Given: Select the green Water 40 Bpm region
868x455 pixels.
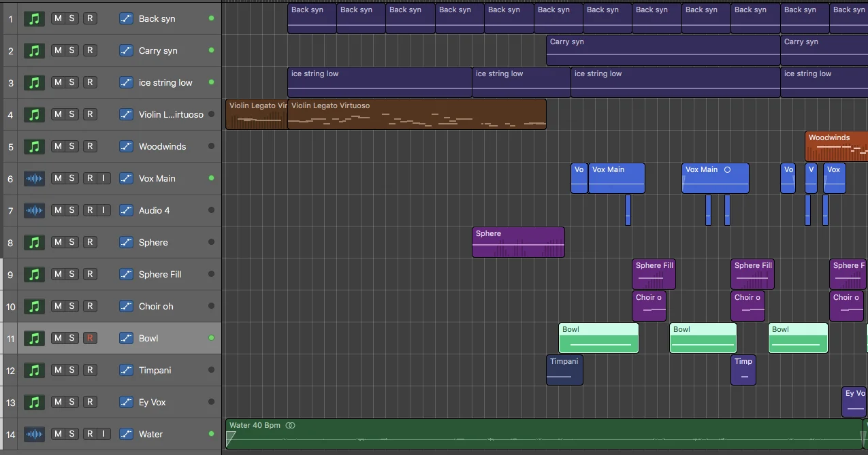Looking at the screenshot, I should [x=544, y=434].
